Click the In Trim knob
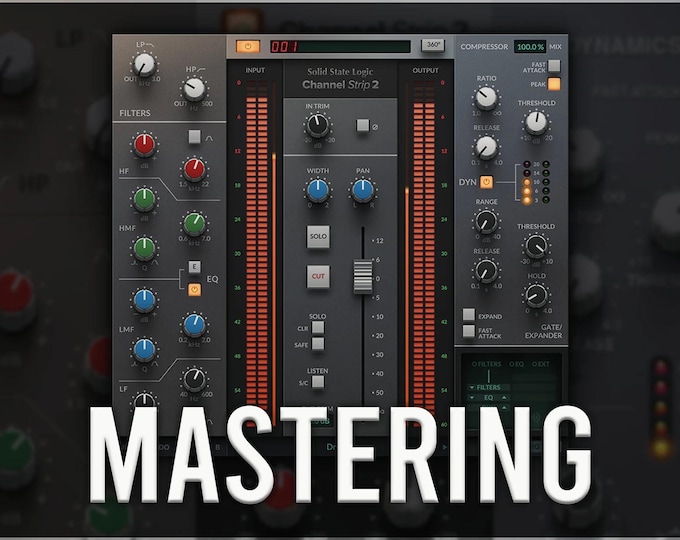Viewport: 680px width, 540px height. click(318, 126)
